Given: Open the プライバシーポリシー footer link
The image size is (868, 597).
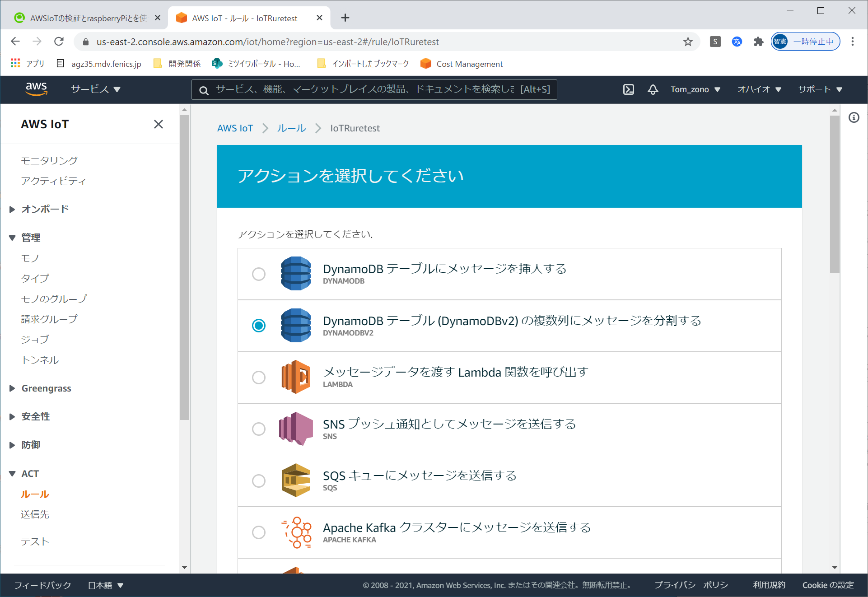Looking at the screenshot, I should coord(695,585).
